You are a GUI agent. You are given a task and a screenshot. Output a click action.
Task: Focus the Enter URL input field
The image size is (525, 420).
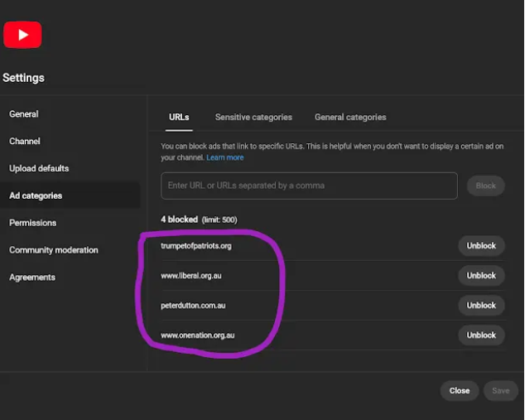pos(309,186)
